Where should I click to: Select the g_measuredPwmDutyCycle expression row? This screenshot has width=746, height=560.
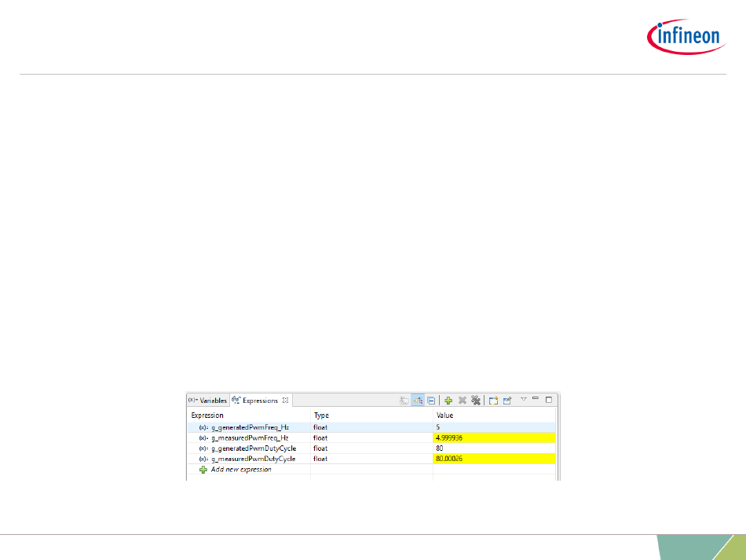(371, 459)
